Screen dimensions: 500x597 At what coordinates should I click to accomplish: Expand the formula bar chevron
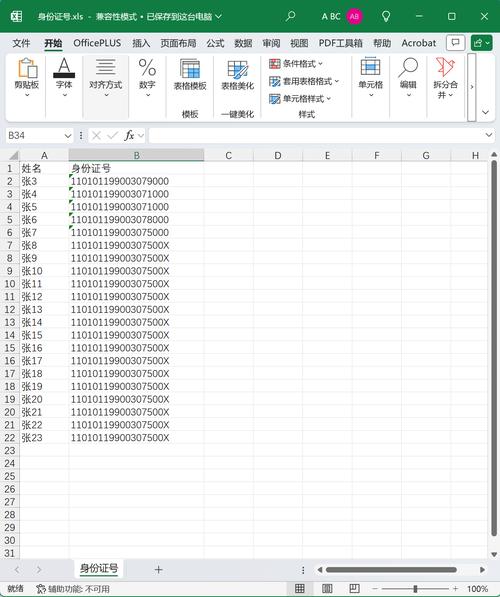click(489, 135)
